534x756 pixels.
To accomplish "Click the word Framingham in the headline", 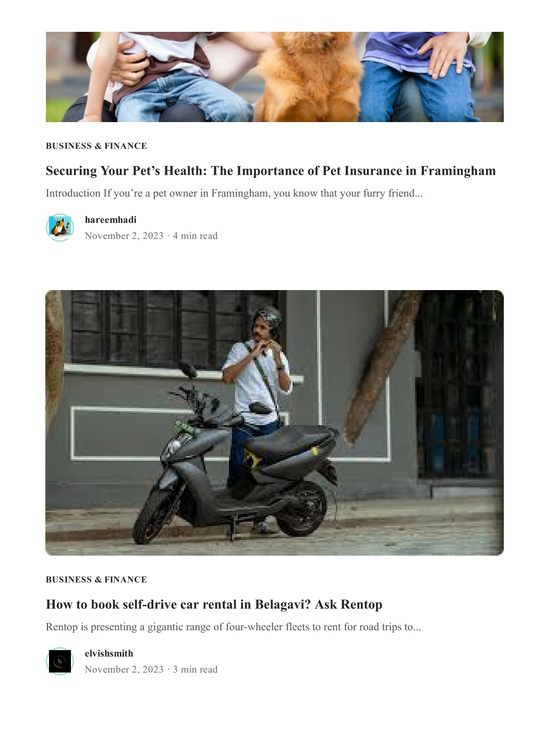I will click(458, 171).
